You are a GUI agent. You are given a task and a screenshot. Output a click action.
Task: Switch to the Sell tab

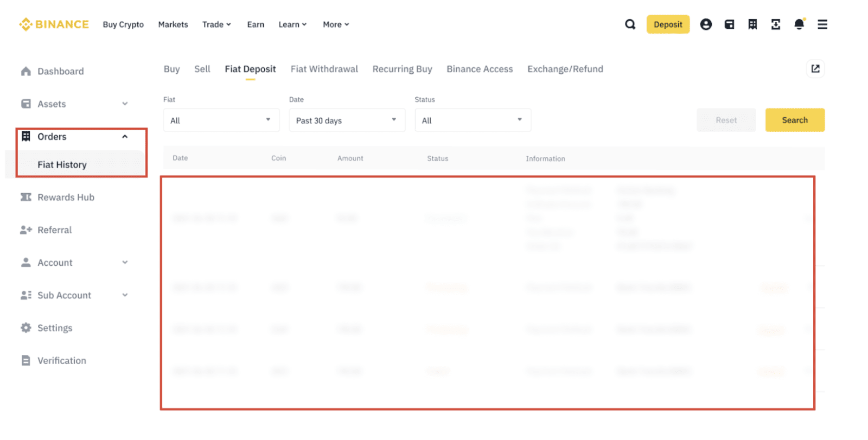202,69
